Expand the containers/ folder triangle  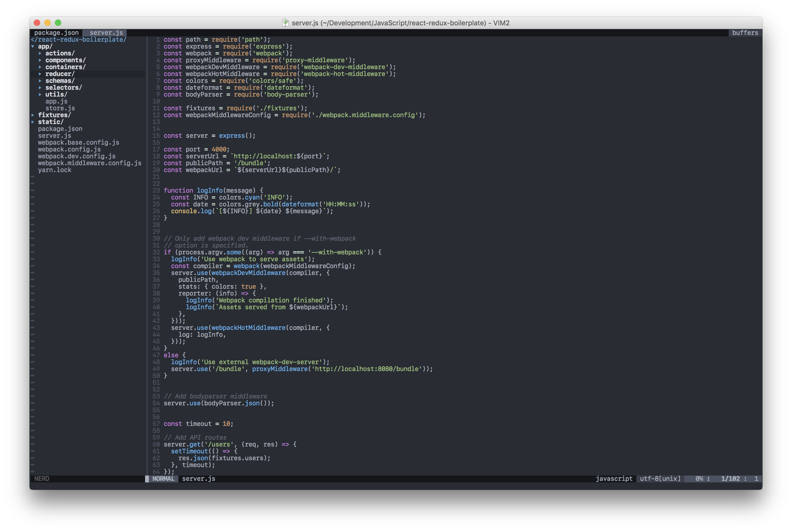pos(40,67)
